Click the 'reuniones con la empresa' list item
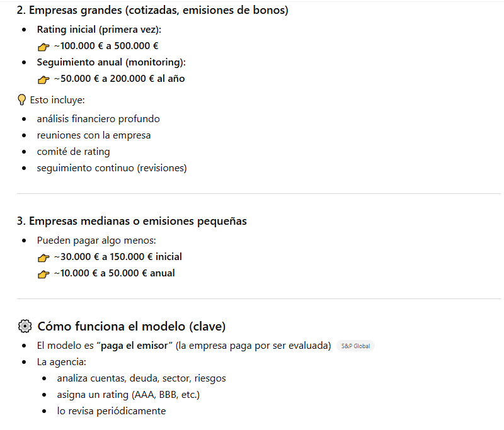Viewport: 504px width, 430px height. (93, 135)
